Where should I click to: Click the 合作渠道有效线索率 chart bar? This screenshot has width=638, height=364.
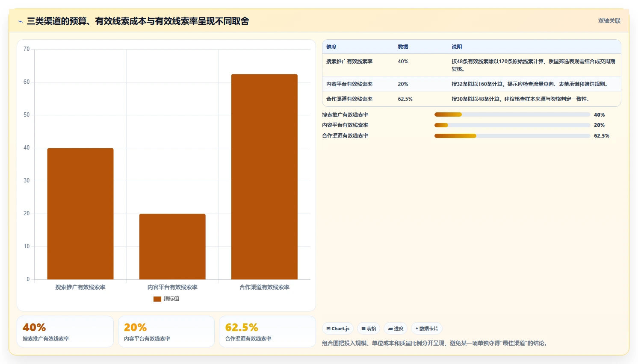point(264,177)
